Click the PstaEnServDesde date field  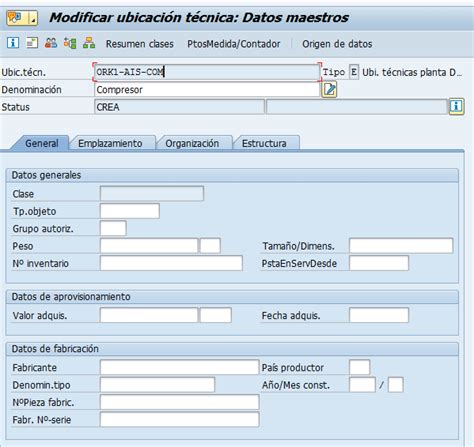pos(379,263)
